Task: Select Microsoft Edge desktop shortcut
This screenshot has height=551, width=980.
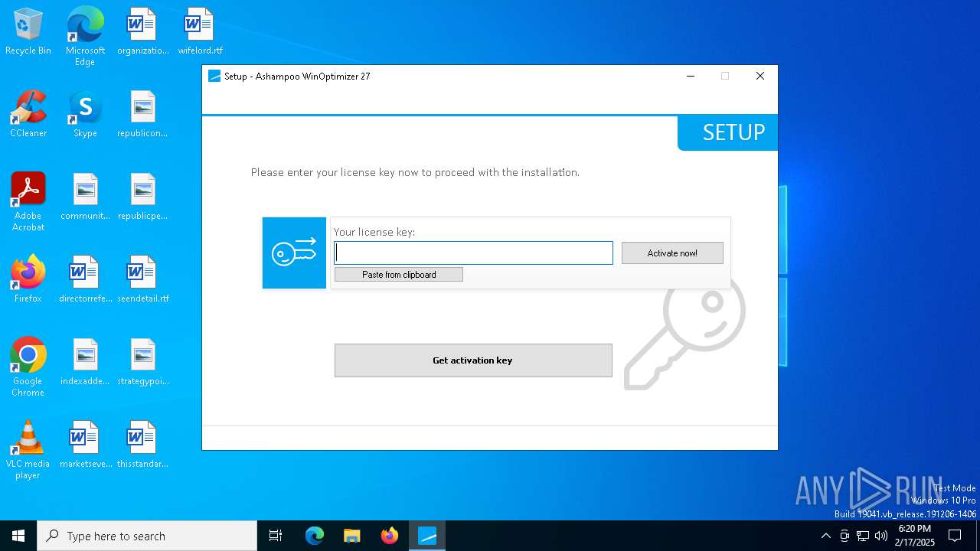Action: pyautogui.click(x=85, y=37)
